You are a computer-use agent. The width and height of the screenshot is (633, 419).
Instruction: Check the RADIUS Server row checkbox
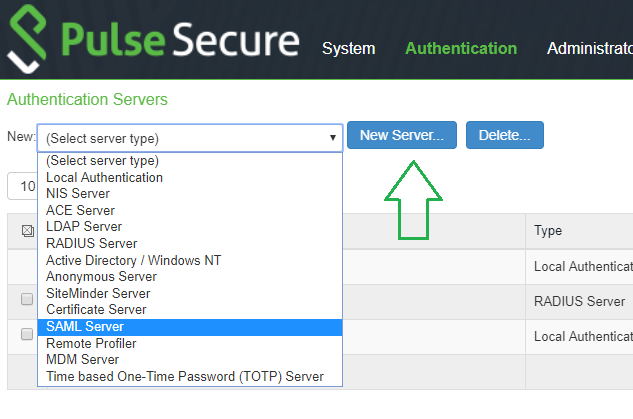point(28,301)
